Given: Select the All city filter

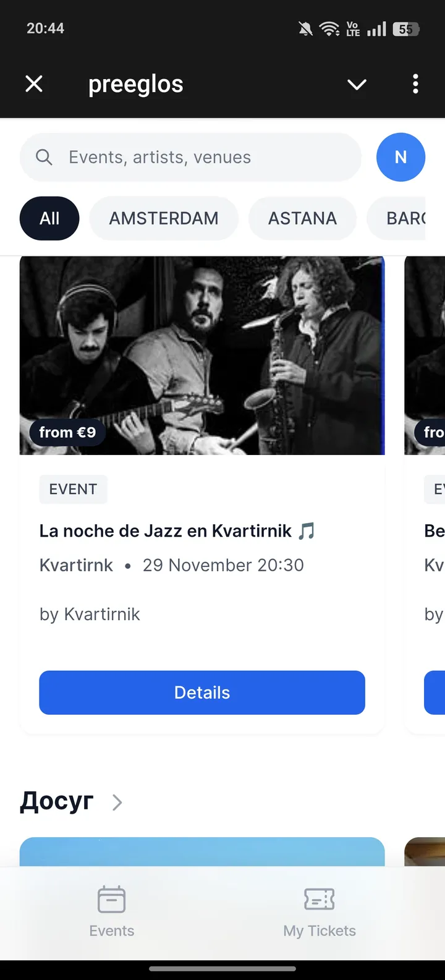Looking at the screenshot, I should point(49,218).
